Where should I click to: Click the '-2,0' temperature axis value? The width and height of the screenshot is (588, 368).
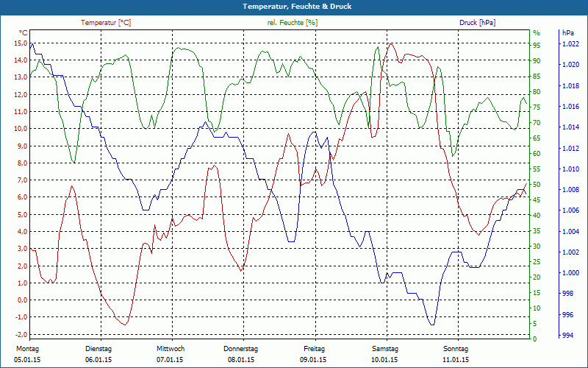[21, 334]
